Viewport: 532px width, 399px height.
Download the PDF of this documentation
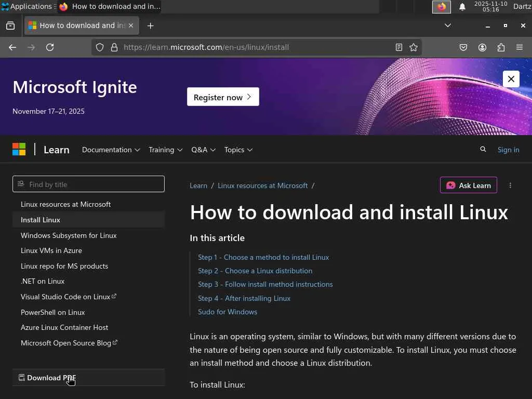88,378
